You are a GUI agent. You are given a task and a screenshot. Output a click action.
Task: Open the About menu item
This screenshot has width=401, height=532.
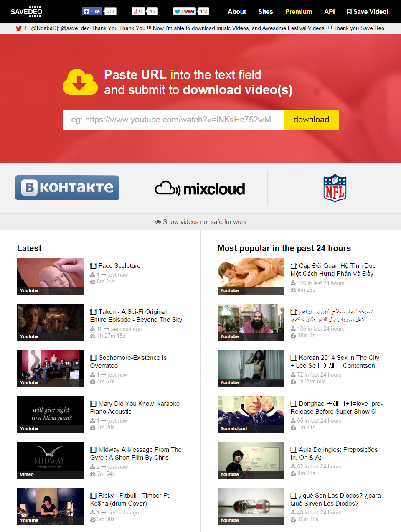pyautogui.click(x=237, y=12)
